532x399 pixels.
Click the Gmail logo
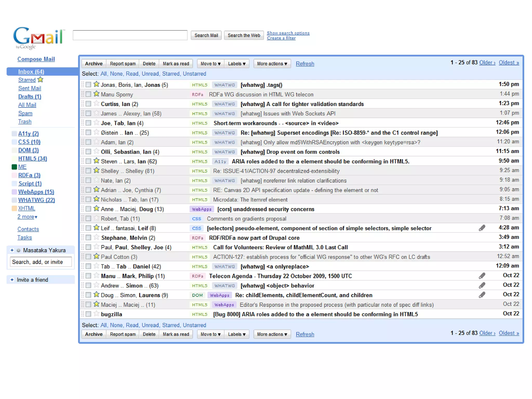click(x=38, y=38)
